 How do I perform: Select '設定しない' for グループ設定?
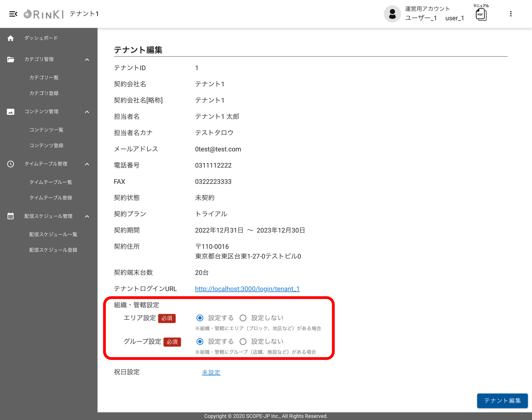pos(243,342)
